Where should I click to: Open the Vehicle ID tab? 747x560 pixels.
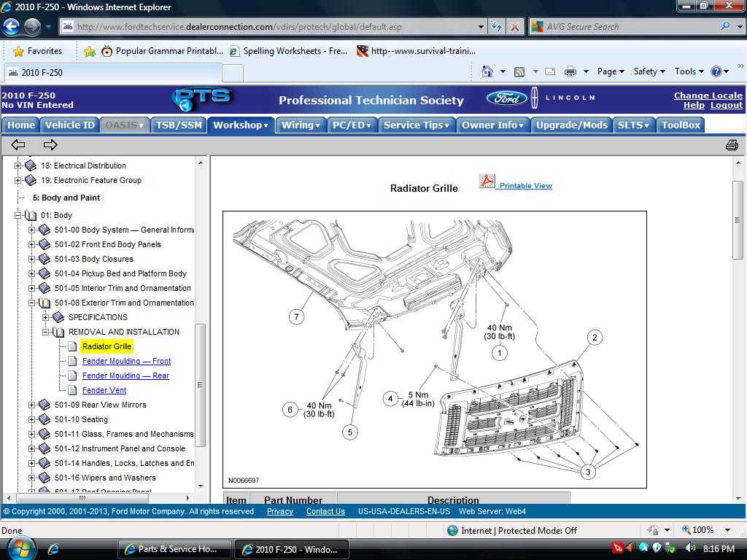tap(69, 125)
